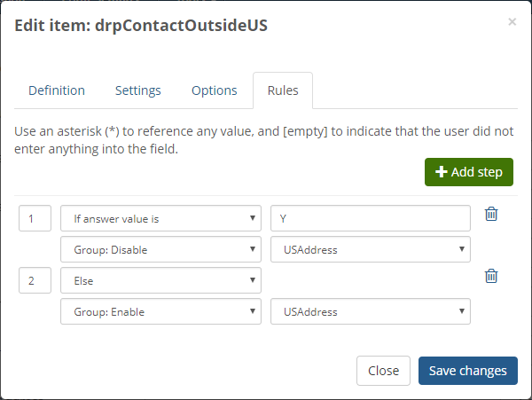Click the answer value field containing Y

(x=370, y=218)
